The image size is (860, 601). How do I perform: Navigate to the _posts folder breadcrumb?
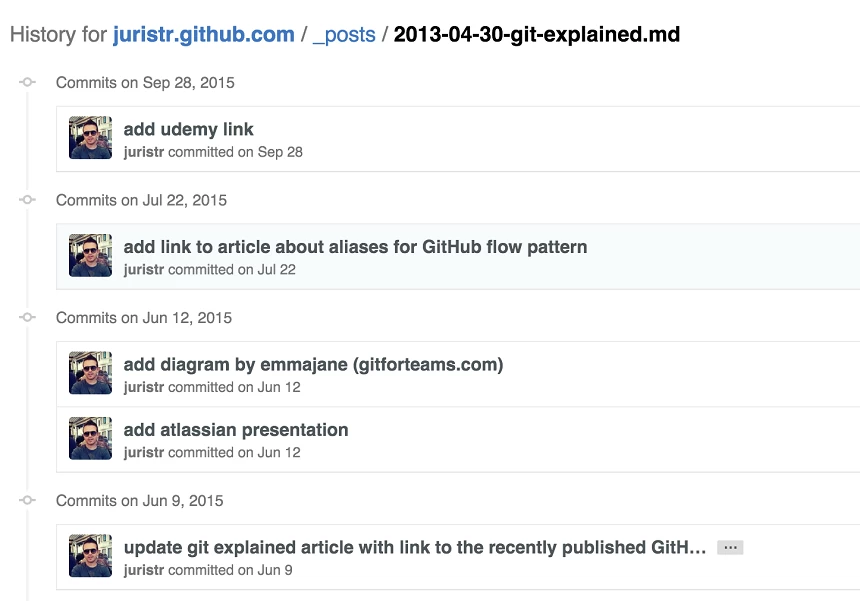[x=344, y=35]
